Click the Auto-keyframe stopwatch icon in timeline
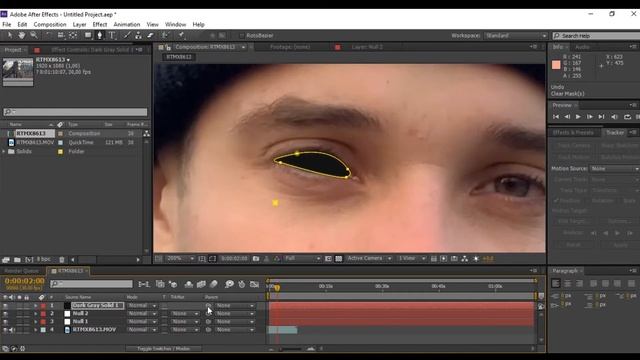The image size is (640, 360). coord(242,284)
